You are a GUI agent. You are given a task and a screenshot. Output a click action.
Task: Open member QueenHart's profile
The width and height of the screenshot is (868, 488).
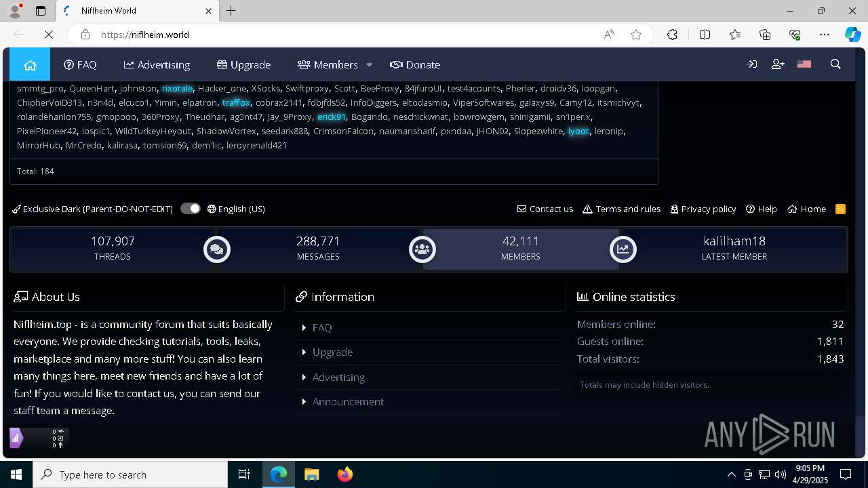click(92, 88)
